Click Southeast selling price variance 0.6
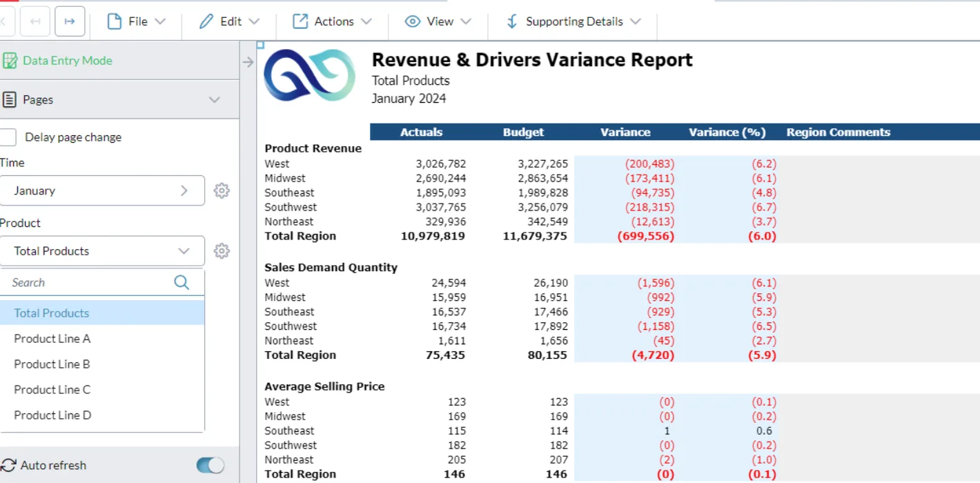This screenshot has width=980, height=483. click(x=764, y=431)
